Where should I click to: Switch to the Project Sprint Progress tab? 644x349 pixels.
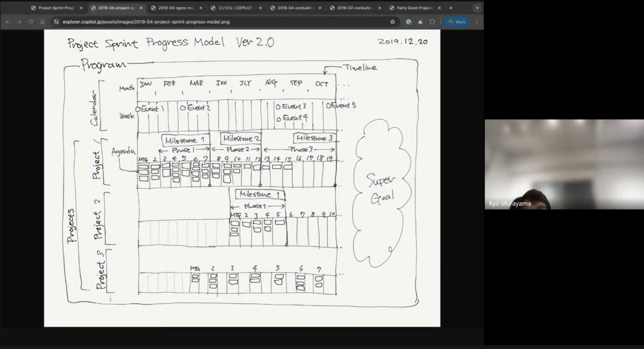[x=56, y=8]
